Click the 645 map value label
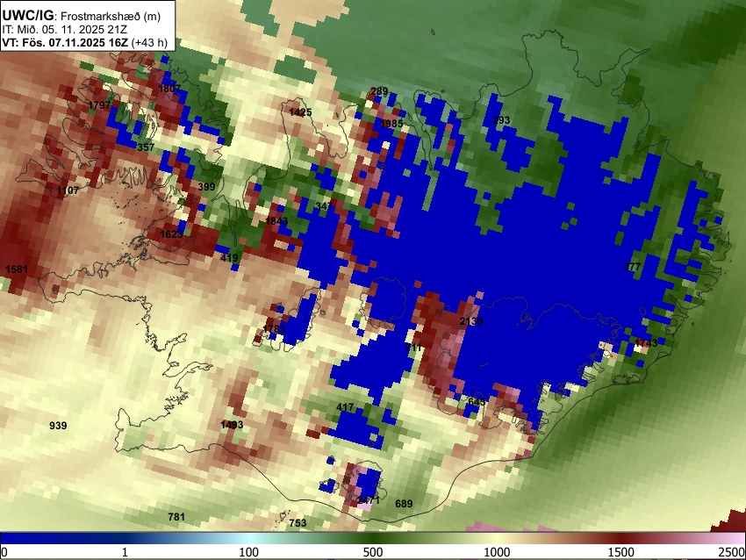746x560 pixels. coord(477,401)
